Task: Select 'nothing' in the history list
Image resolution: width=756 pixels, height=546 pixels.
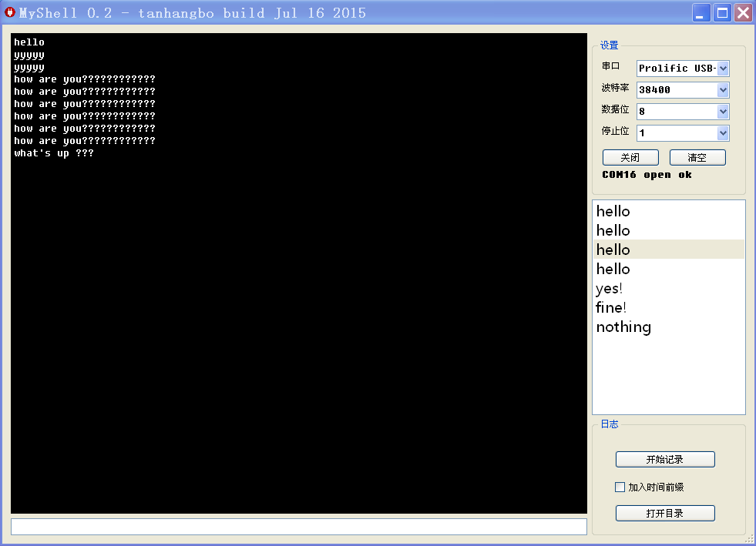Action: 669,327
